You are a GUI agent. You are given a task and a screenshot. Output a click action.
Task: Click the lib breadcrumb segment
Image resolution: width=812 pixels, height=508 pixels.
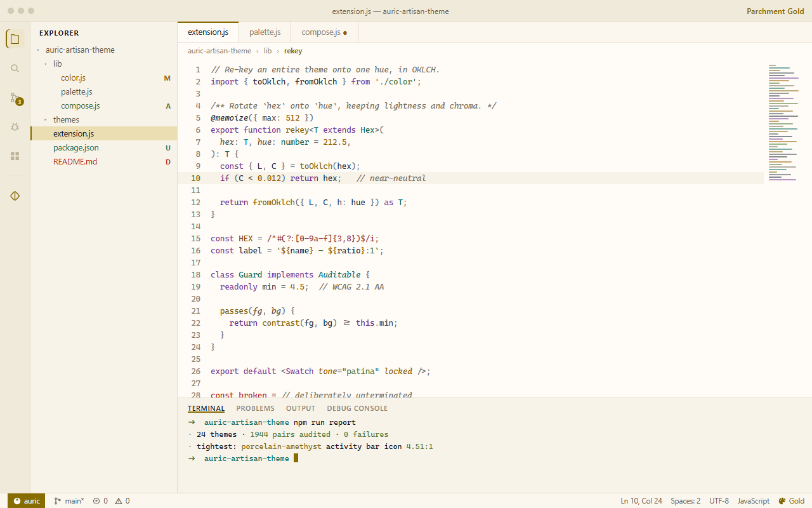click(x=268, y=51)
